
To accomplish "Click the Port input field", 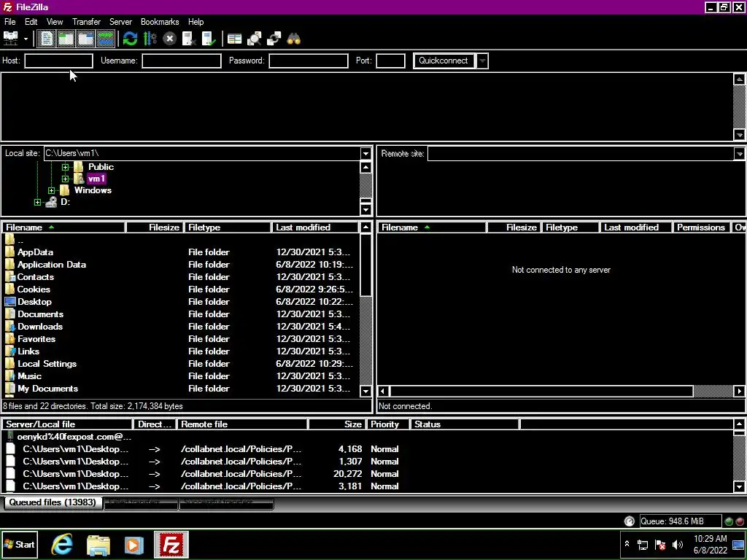I will [x=391, y=61].
